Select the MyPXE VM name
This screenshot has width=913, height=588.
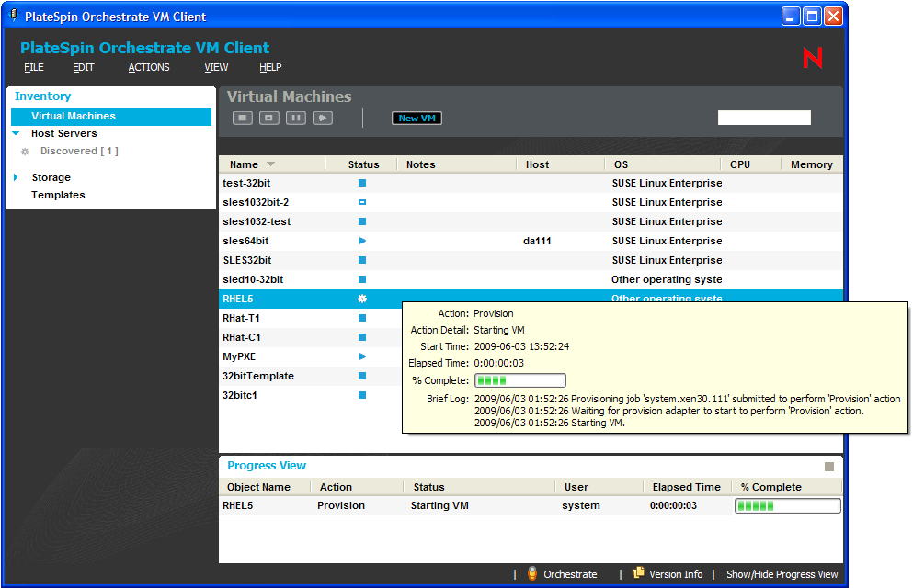pos(239,356)
